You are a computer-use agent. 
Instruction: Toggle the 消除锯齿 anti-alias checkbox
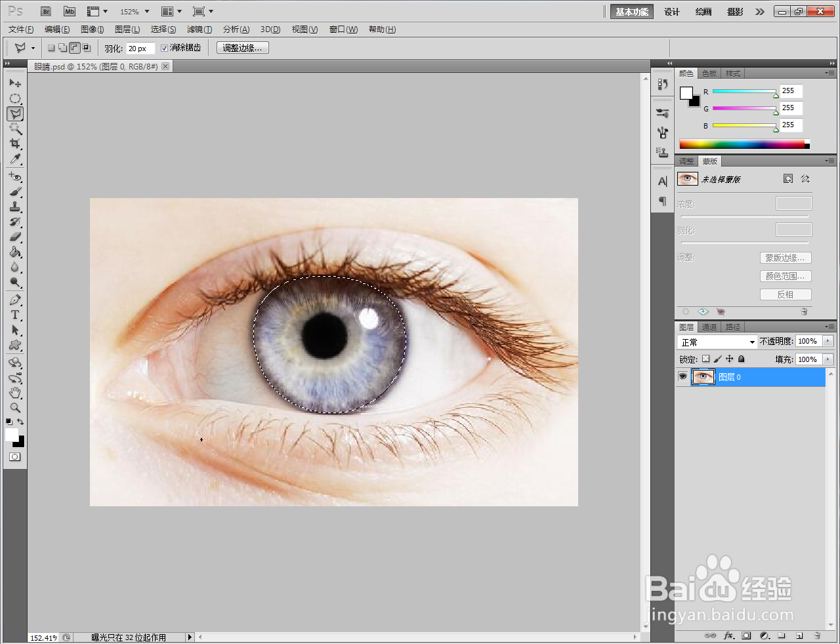pos(165,48)
